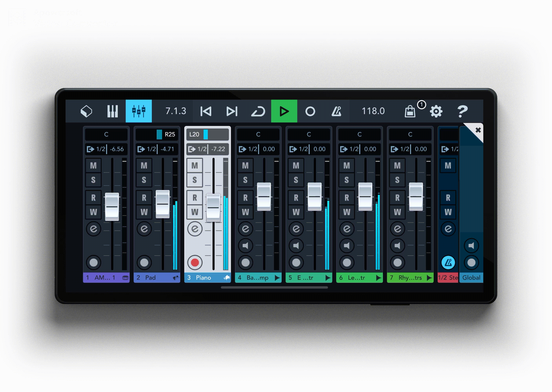The image size is (552, 392).
Task: Jump to start with the rewind button
Action: [206, 111]
